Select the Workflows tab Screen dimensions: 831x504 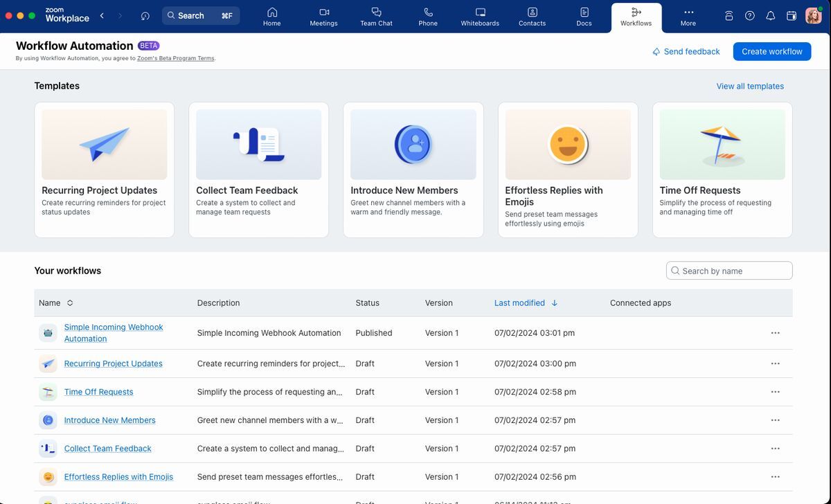tap(636, 17)
